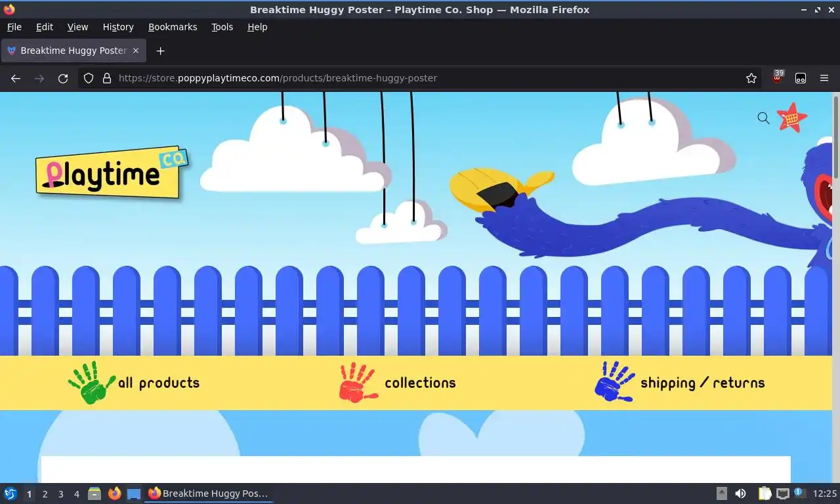
Task: Launch the file manager from the panel
Action: pos(94,493)
